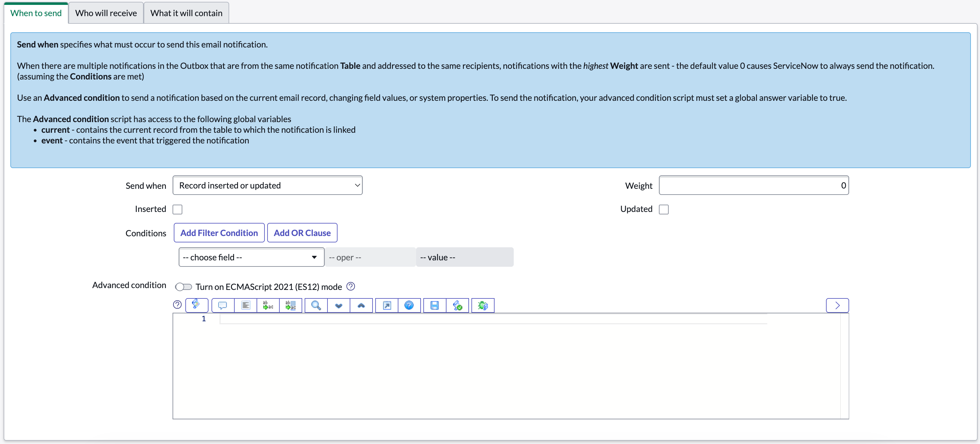The width and height of the screenshot is (980, 444).
Task: Click the find previous up-arrow icon
Action: pyautogui.click(x=361, y=305)
